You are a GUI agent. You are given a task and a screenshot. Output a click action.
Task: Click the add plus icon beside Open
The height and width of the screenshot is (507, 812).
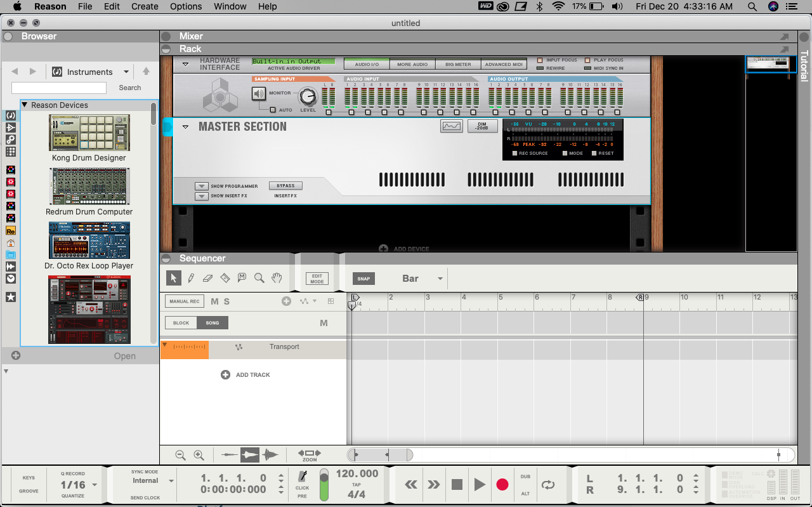point(16,355)
